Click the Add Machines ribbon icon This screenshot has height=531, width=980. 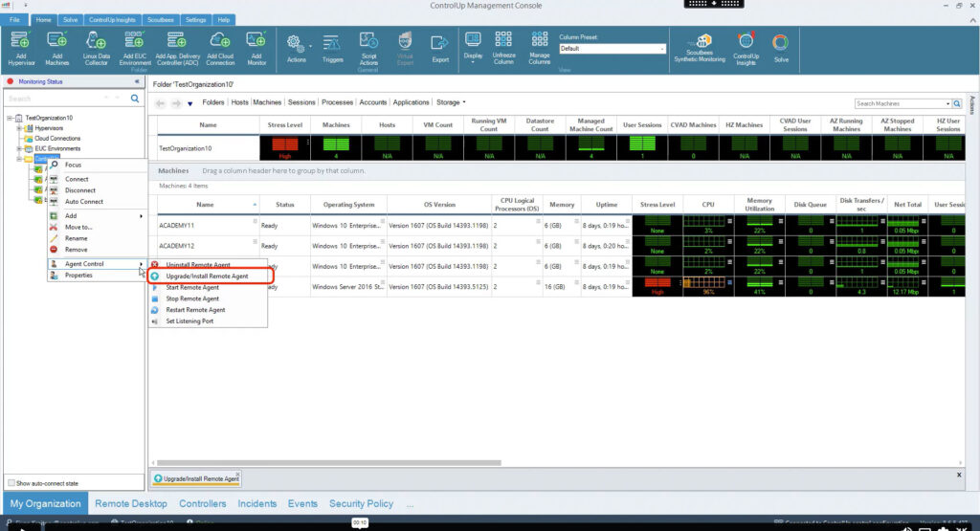(57, 48)
